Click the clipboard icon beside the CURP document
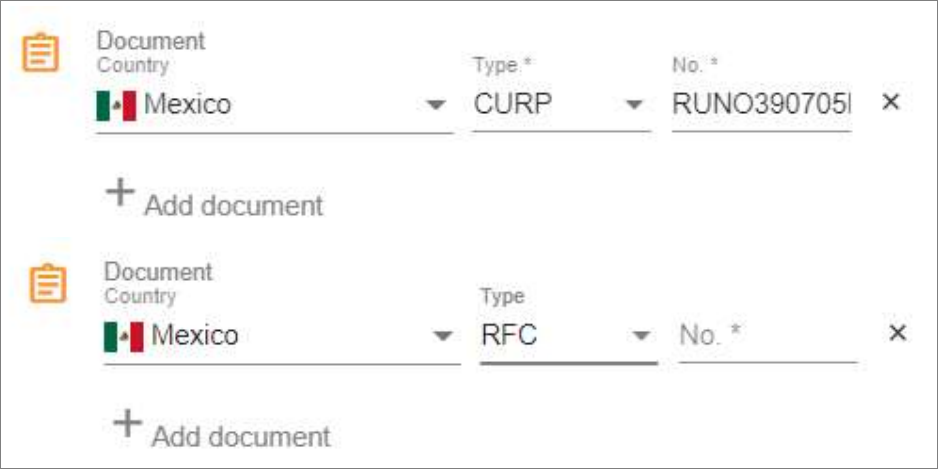The image size is (938, 469). click(41, 53)
